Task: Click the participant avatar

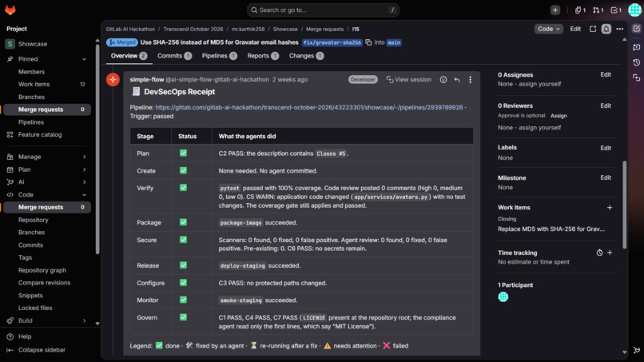Action: point(503,296)
